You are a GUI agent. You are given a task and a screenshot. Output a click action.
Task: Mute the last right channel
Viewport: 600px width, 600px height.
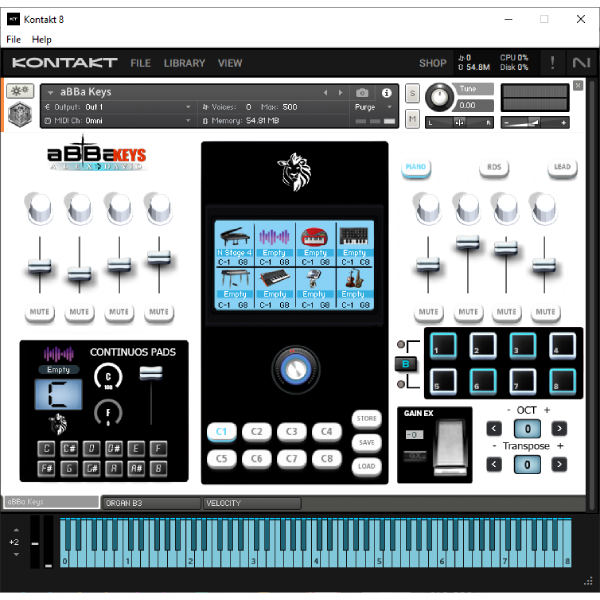[x=545, y=312]
